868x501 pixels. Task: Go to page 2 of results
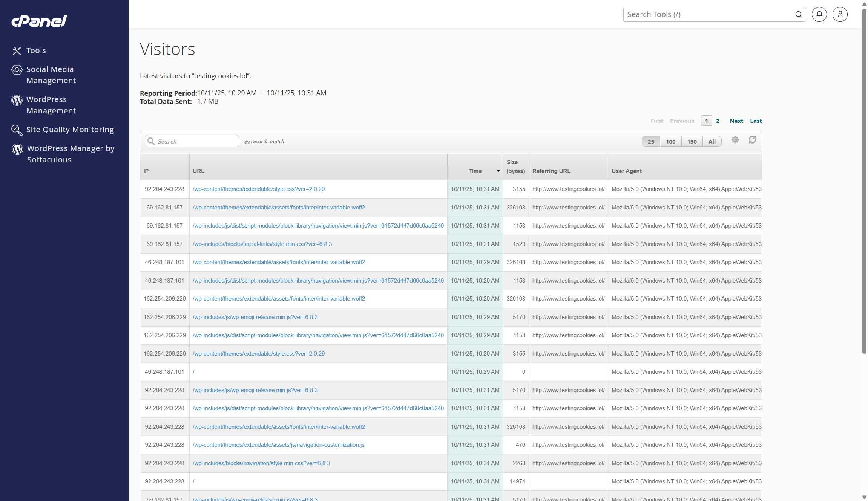coord(718,121)
